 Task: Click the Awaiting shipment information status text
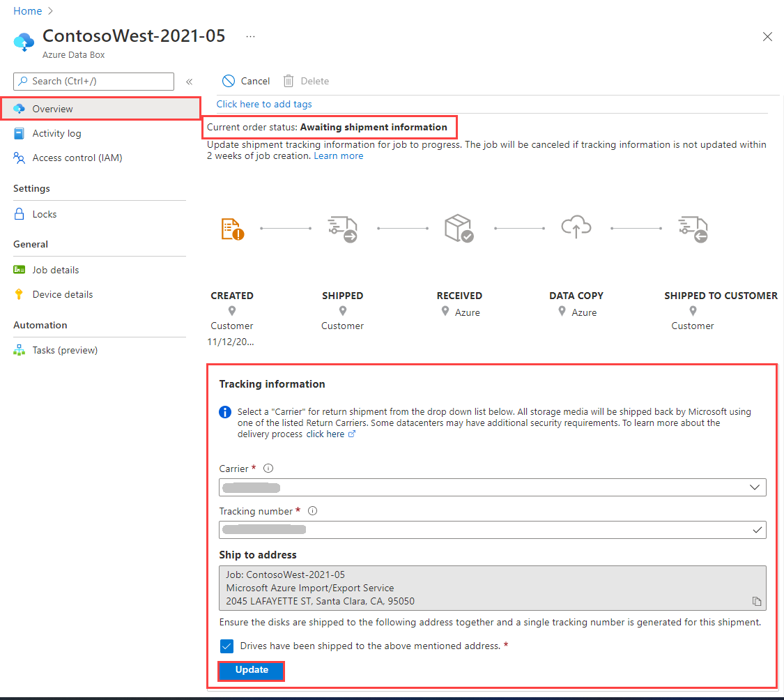[374, 127]
